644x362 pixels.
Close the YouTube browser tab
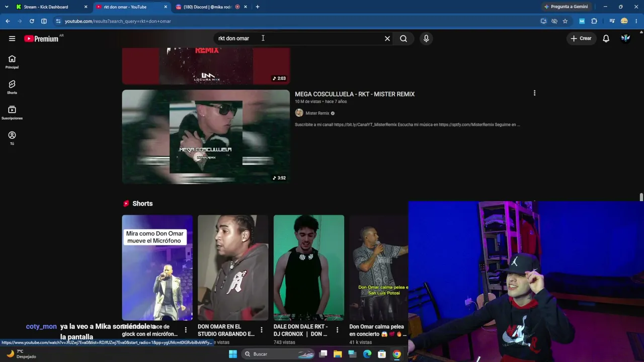[x=166, y=7]
